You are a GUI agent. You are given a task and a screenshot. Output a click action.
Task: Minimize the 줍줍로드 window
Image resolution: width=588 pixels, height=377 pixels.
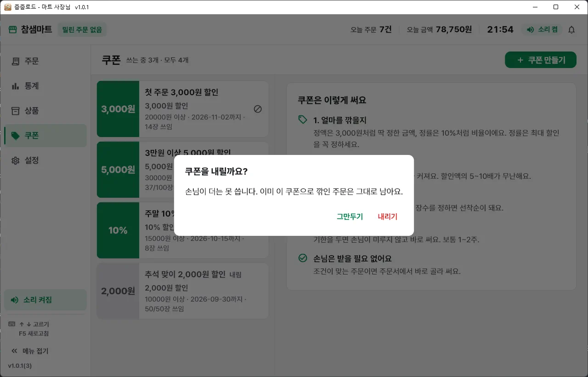click(x=535, y=7)
